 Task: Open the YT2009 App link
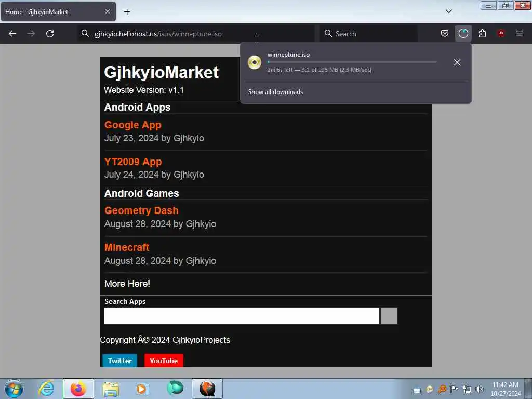(133, 162)
